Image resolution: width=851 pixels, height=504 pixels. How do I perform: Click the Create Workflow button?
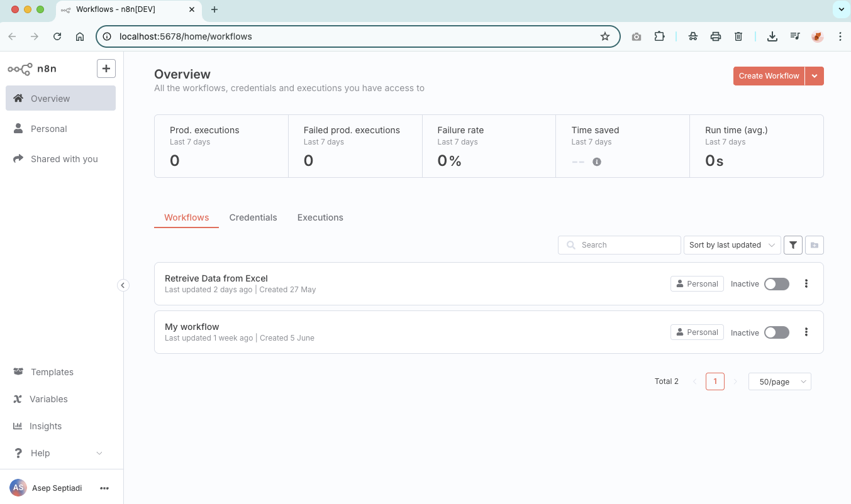[x=769, y=76]
